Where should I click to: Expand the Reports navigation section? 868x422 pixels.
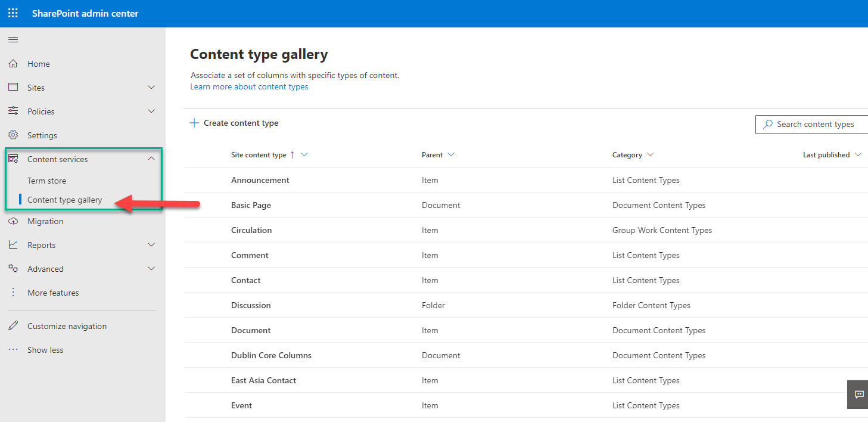(x=151, y=245)
